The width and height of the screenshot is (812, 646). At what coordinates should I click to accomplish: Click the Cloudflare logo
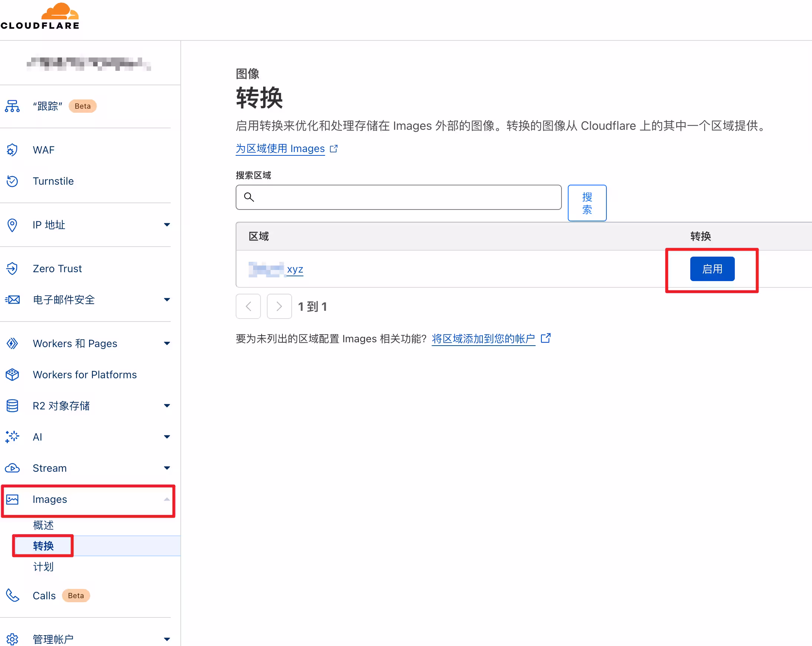point(40,16)
